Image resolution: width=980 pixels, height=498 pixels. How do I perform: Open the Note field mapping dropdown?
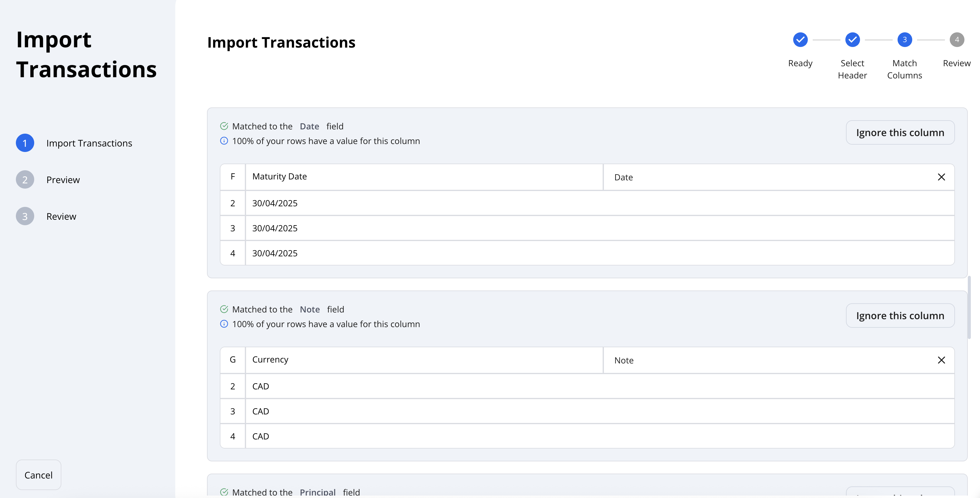[x=771, y=360]
